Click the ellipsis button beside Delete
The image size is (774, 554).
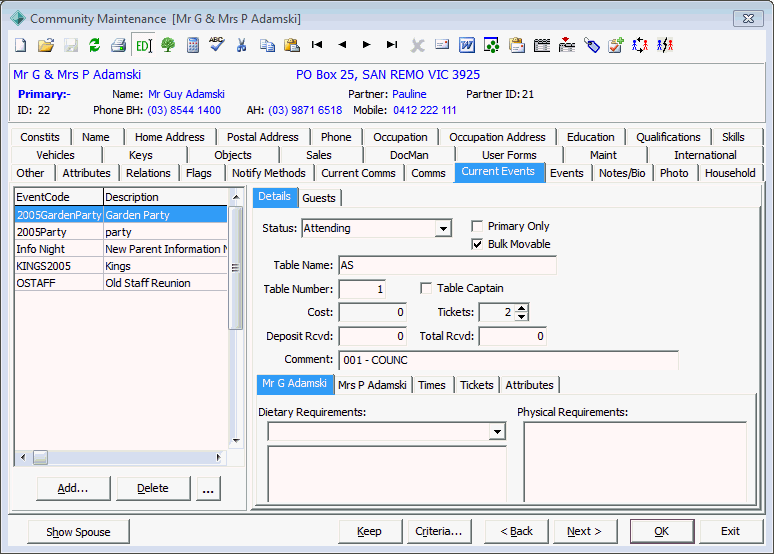tap(208, 488)
